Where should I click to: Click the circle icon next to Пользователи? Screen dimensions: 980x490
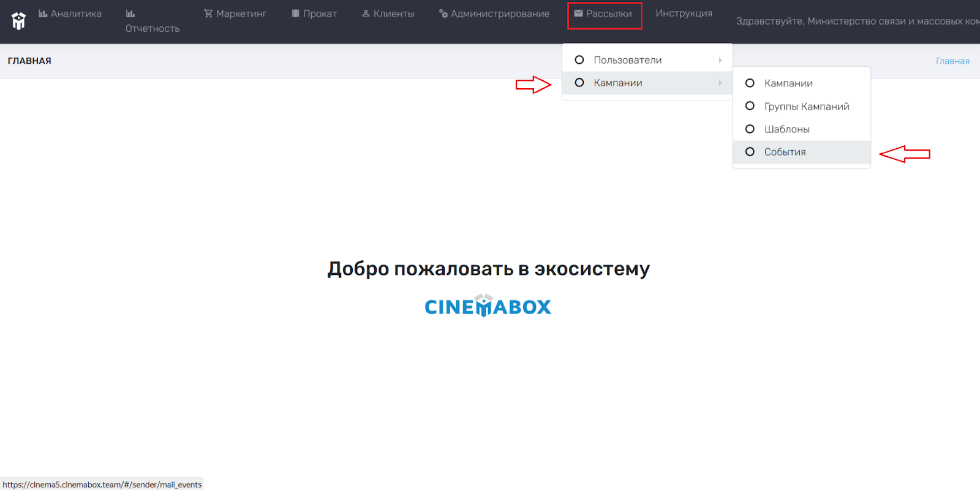579,60
